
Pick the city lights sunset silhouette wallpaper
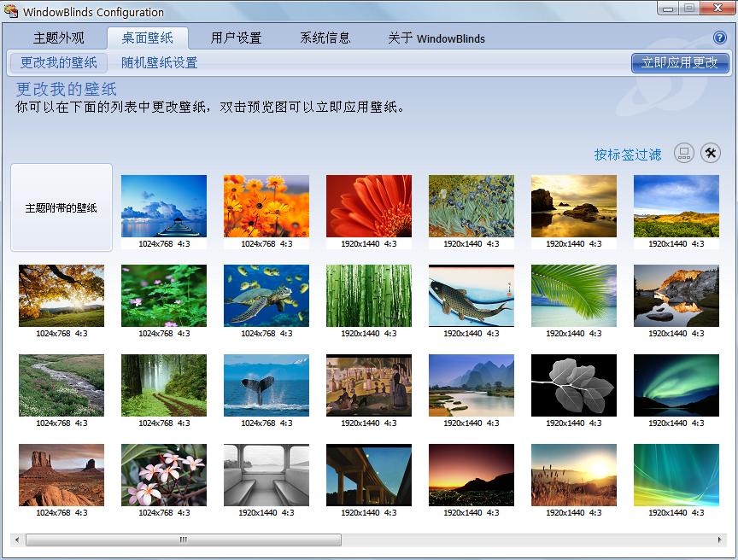coord(471,475)
